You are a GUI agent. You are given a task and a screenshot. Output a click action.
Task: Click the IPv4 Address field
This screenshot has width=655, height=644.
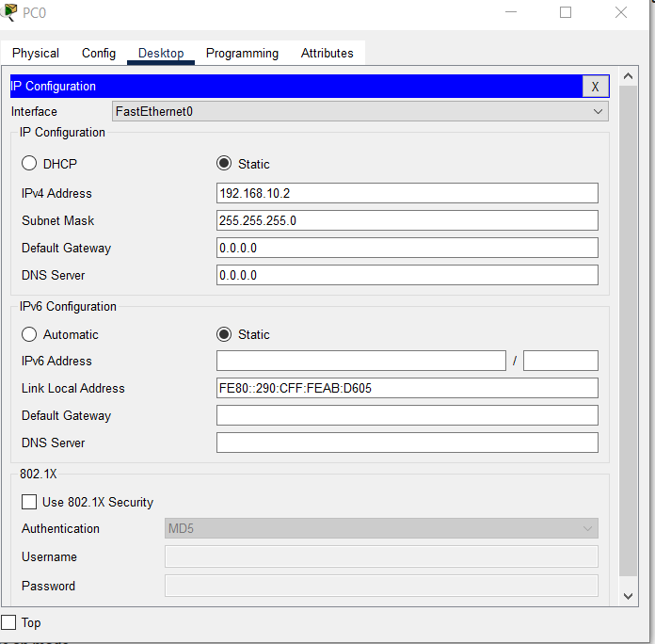tap(407, 193)
